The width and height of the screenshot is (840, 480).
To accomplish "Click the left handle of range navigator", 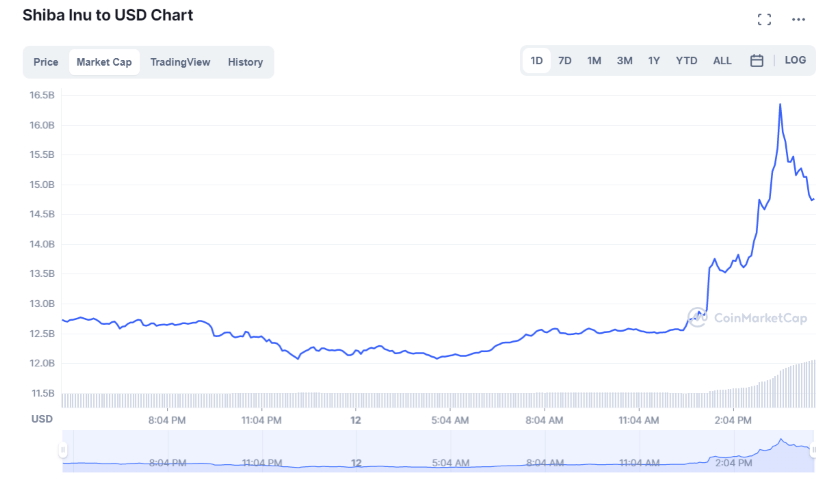I will coord(63,449).
